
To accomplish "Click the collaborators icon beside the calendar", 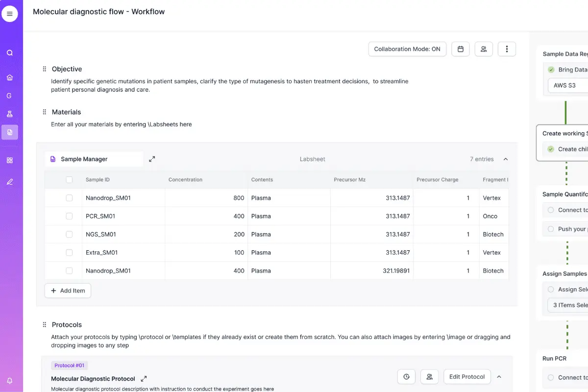I will [x=484, y=49].
